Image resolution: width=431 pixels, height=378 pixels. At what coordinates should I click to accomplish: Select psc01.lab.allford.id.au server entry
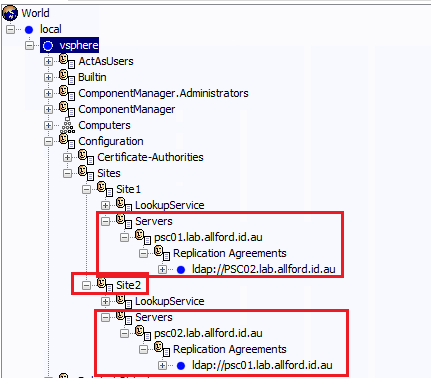208,237
